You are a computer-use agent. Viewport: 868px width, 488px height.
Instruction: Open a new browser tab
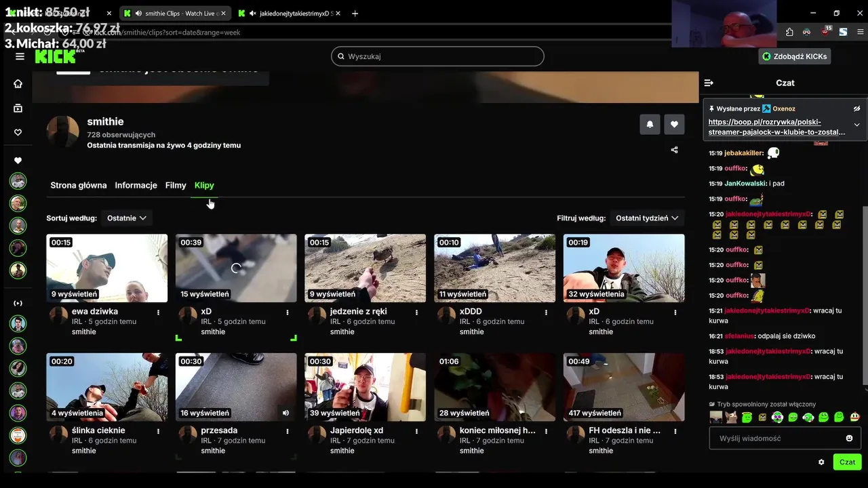[355, 14]
